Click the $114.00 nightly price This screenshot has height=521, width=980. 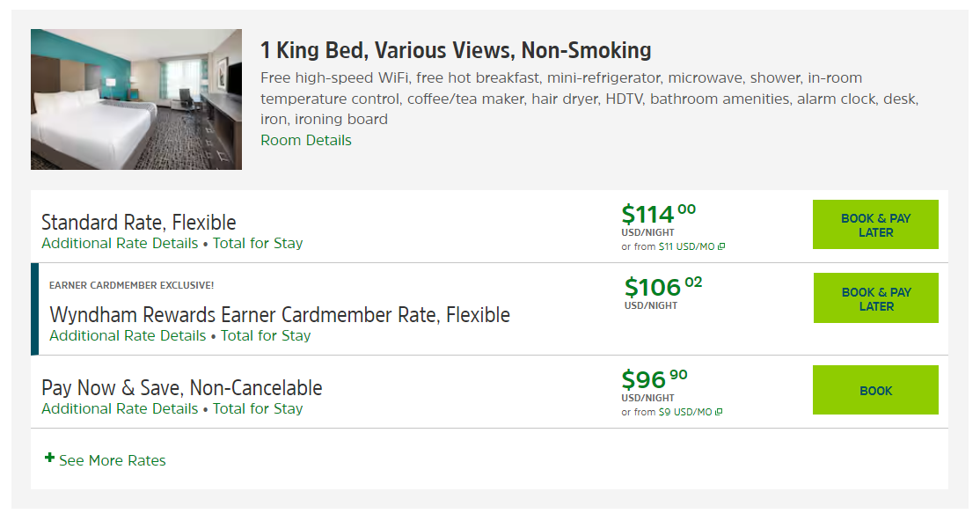[x=658, y=214]
